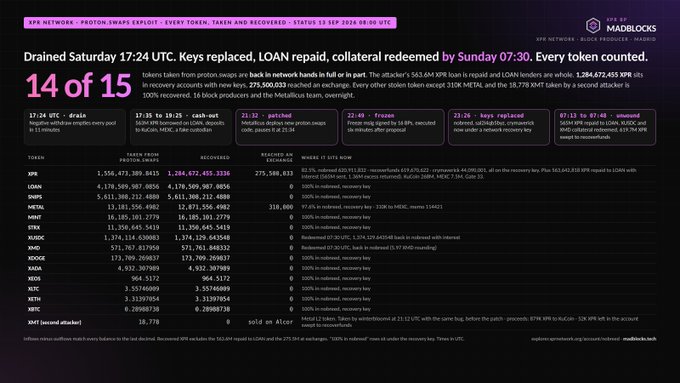Click the RECOVERED column header
680x383 pixels.
tap(215, 158)
